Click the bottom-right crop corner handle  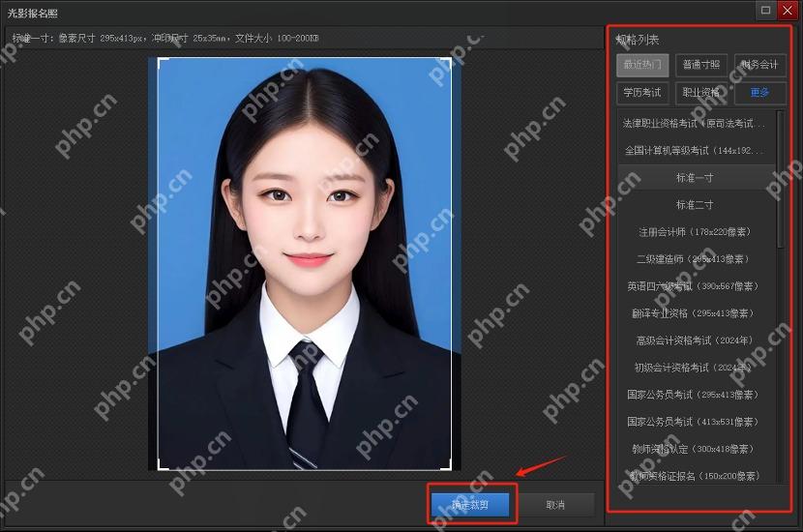[449, 466]
